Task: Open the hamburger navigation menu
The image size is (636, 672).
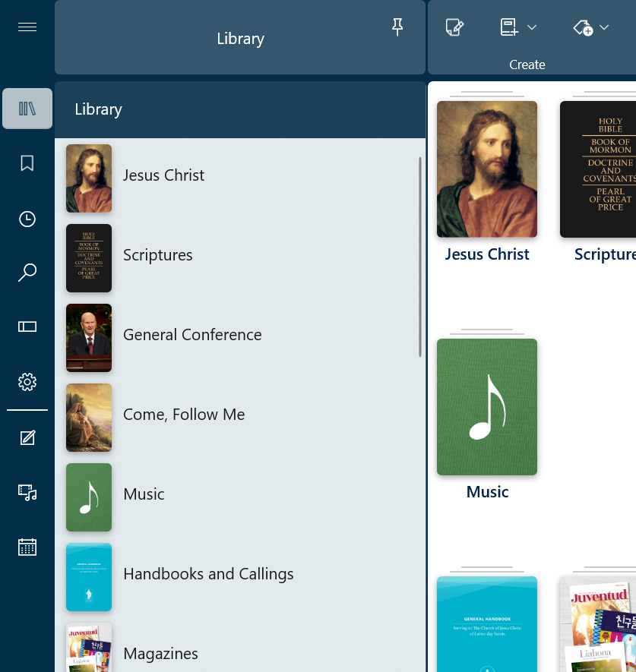Action: point(27,27)
